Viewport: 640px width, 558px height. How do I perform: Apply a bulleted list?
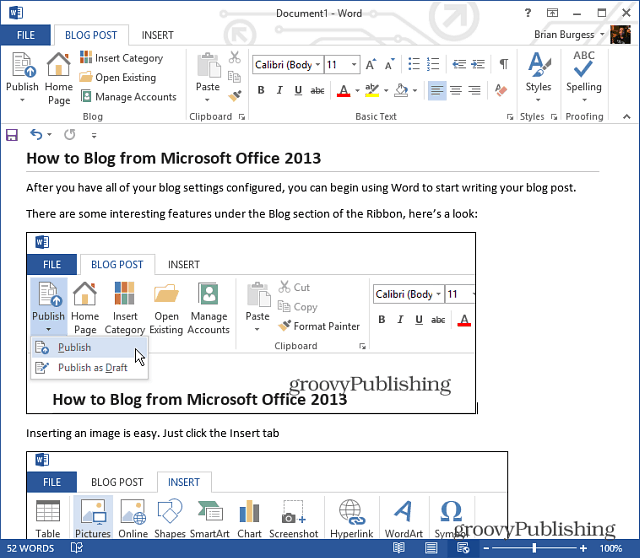tap(414, 64)
